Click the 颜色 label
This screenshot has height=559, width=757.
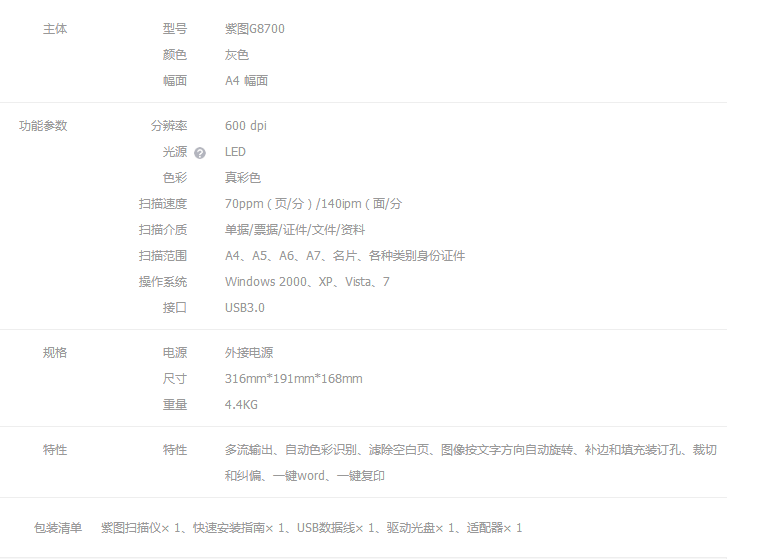point(175,55)
